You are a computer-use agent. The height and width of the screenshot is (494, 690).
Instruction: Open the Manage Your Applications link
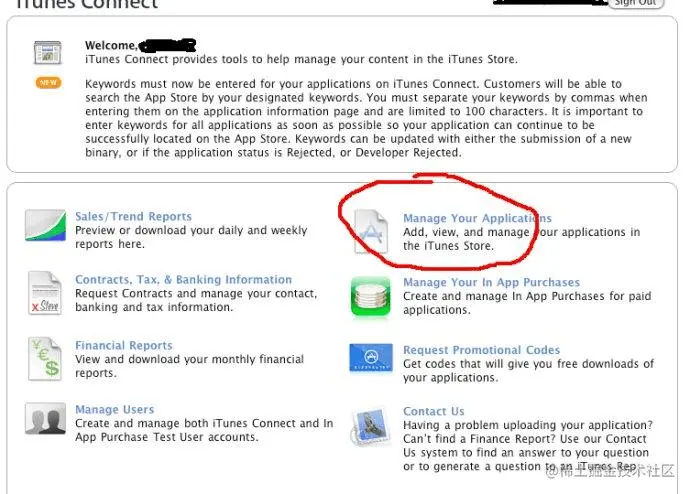click(477, 218)
